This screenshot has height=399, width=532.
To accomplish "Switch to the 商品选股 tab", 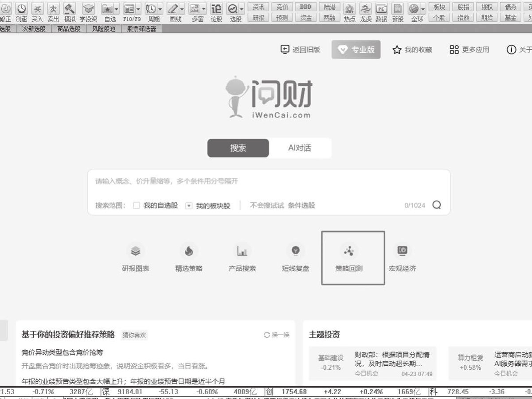I will click(x=69, y=29).
